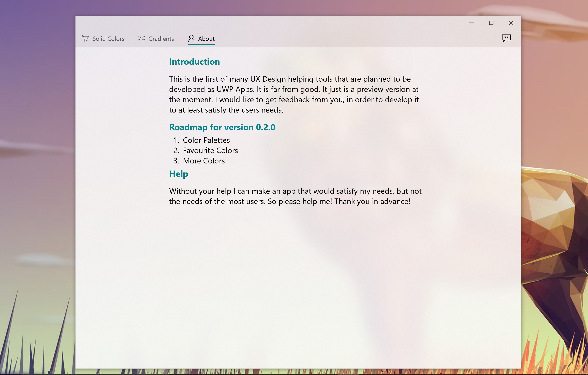Click the Help heading

click(x=178, y=174)
